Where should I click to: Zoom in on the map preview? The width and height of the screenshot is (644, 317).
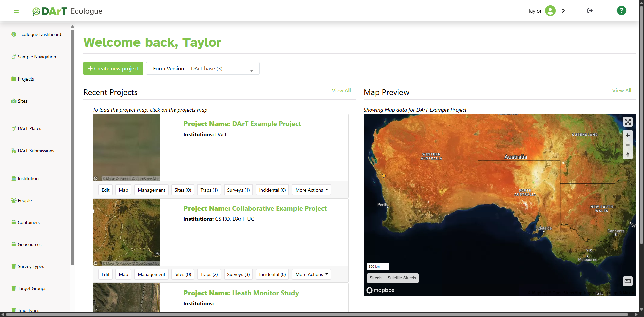628,135
